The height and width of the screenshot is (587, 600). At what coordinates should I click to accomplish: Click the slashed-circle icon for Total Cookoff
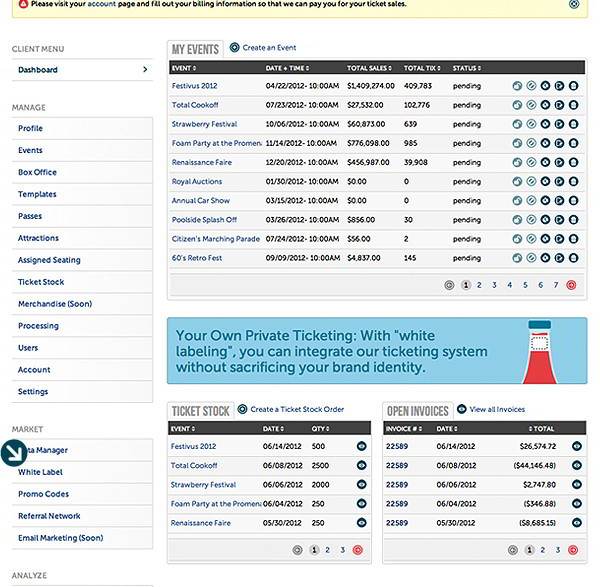[531, 105]
